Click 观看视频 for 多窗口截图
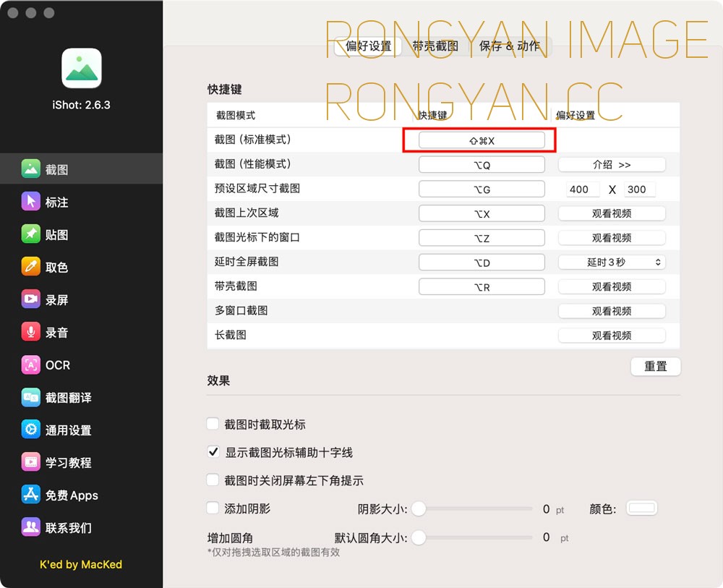This screenshot has height=588, width=723. [612, 311]
